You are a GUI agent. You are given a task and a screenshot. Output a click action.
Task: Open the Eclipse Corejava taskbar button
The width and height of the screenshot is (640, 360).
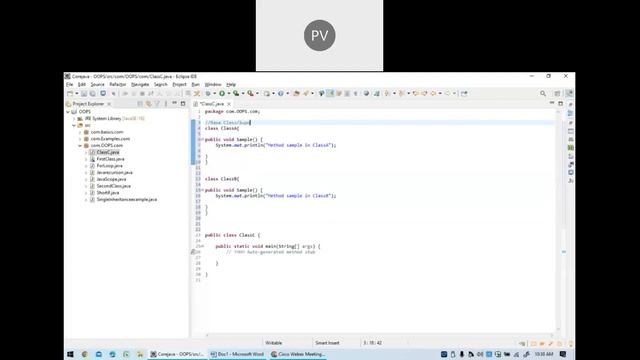[177, 354]
